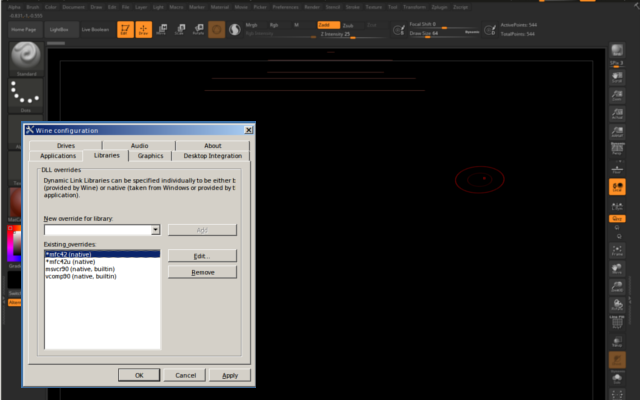Toggle Edit mode button in the top shelf
This screenshot has width=640, height=400.
point(123,30)
